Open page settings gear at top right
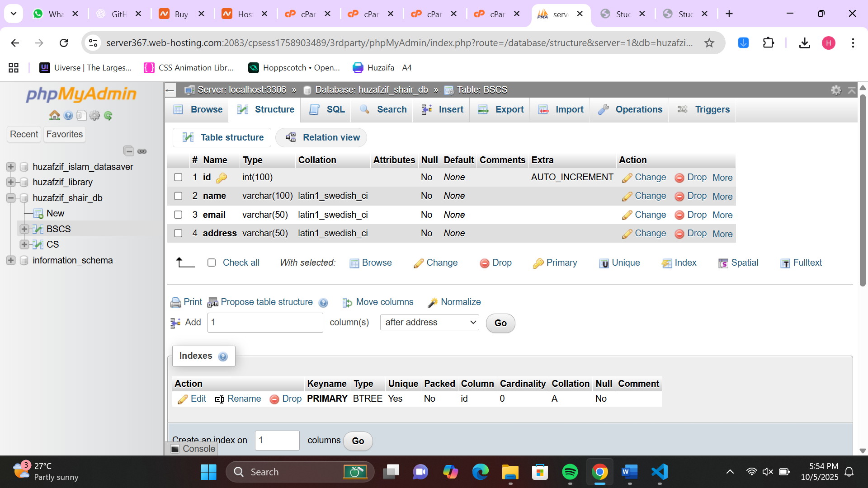 tap(836, 90)
